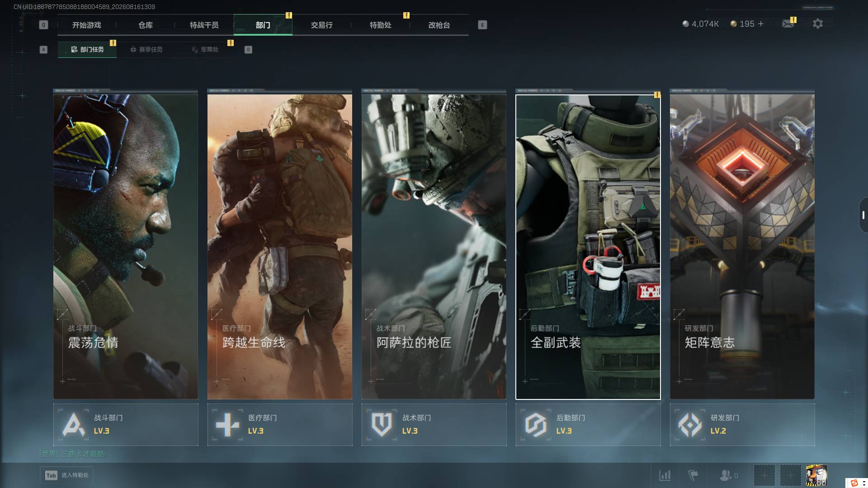This screenshot has width=868, height=488.
Task: Open the flag icon in bottom bar
Action: point(693,475)
